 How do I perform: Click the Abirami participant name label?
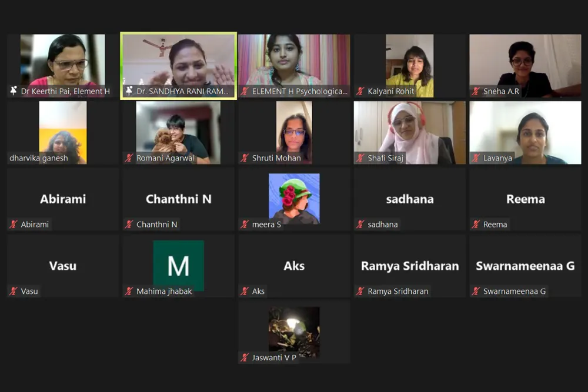coord(35,225)
